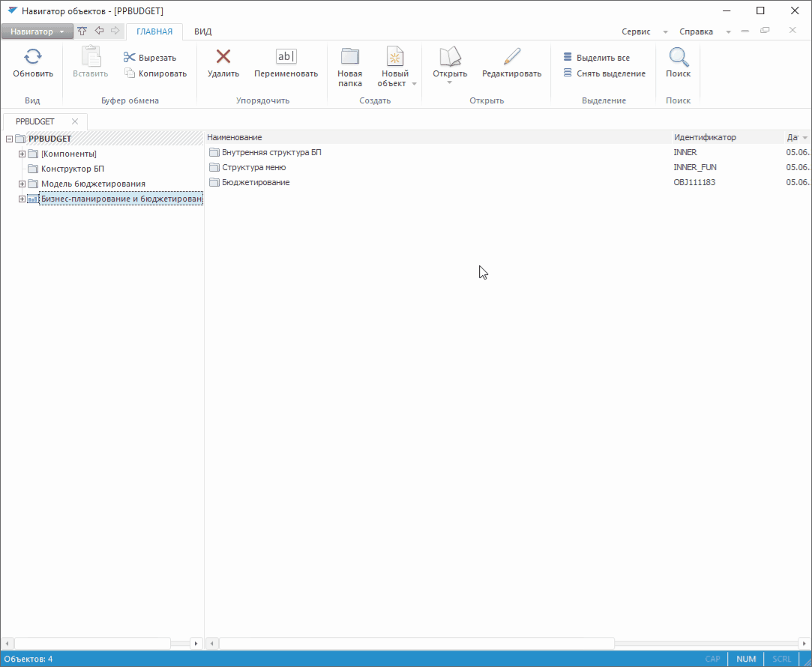Create Новая папка folder
Image resolution: width=812 pixels, height=667 pixels.
(349, 67)
